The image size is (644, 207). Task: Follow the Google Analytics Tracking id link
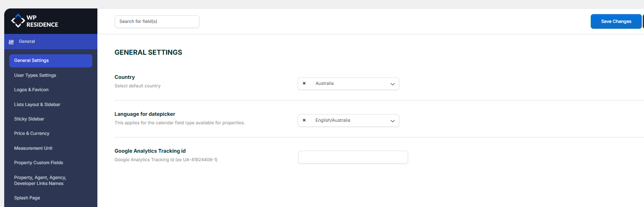tap(144, 160)
